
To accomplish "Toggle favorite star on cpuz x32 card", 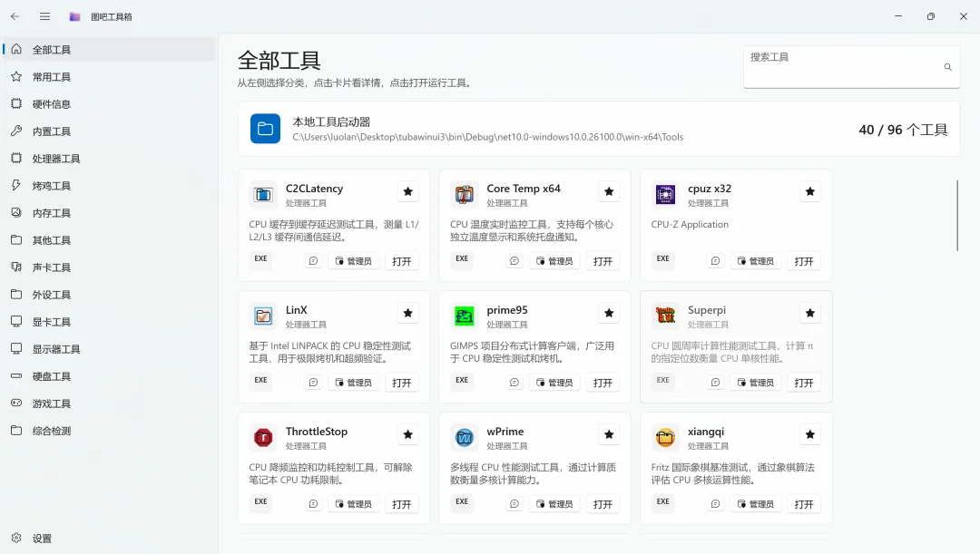I will [810, 191].
